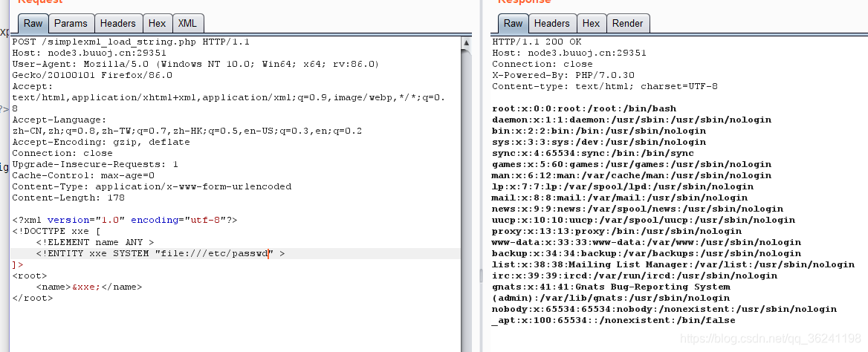Click the POST /simplexml_load_string.php request line
This screenshot has width=868, height=352.
[x=132, y=42]
